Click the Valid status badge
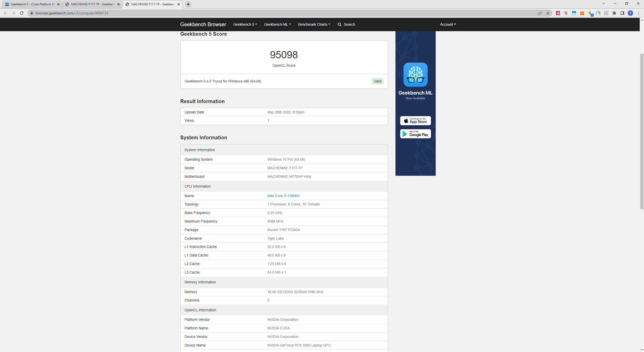The width and height of the screenshot is (644, 352). 377,81
